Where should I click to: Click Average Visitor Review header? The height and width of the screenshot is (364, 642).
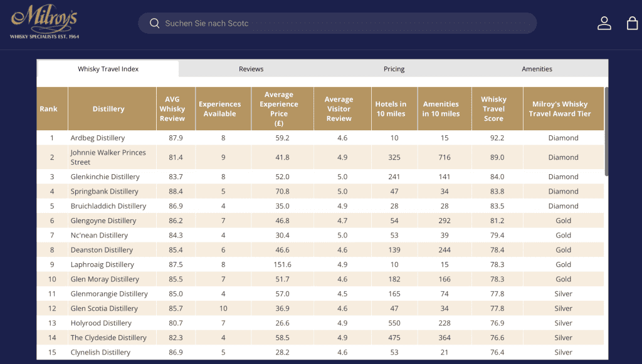pyautogui.click(x=342, y=109)
